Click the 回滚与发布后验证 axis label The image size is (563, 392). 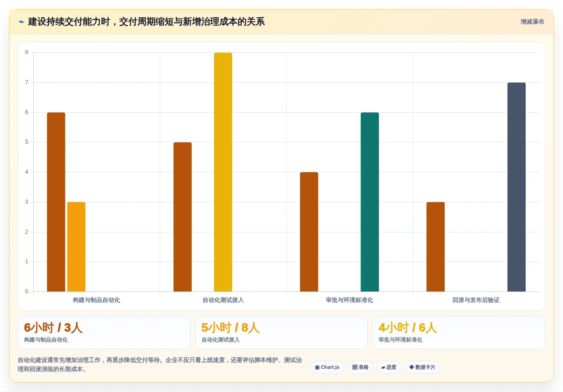476,300
